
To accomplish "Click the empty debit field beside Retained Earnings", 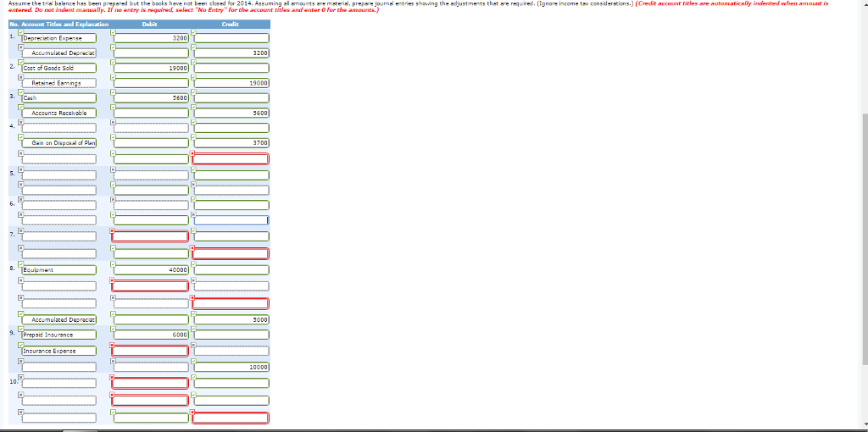I will 152,83.
